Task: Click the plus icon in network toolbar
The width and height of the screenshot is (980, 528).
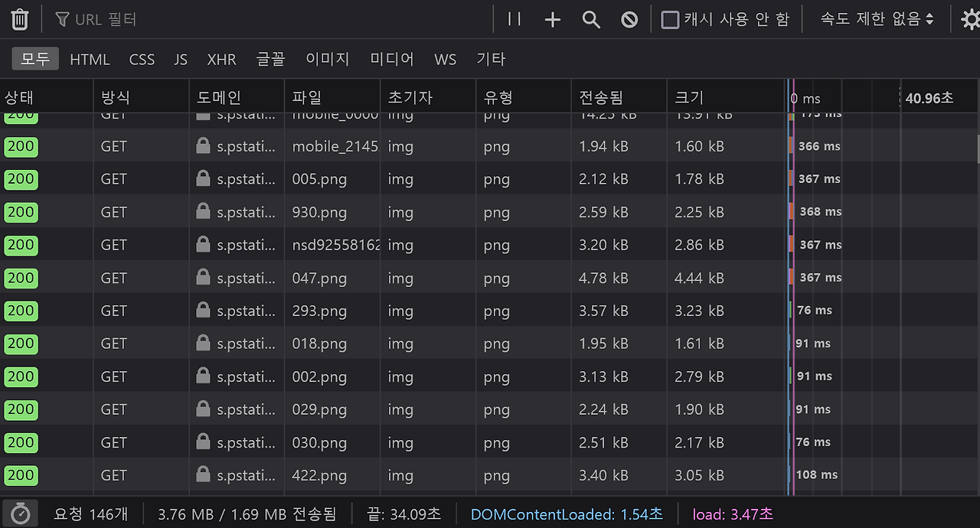Action: pyautogui.click(x=552, y=18)
